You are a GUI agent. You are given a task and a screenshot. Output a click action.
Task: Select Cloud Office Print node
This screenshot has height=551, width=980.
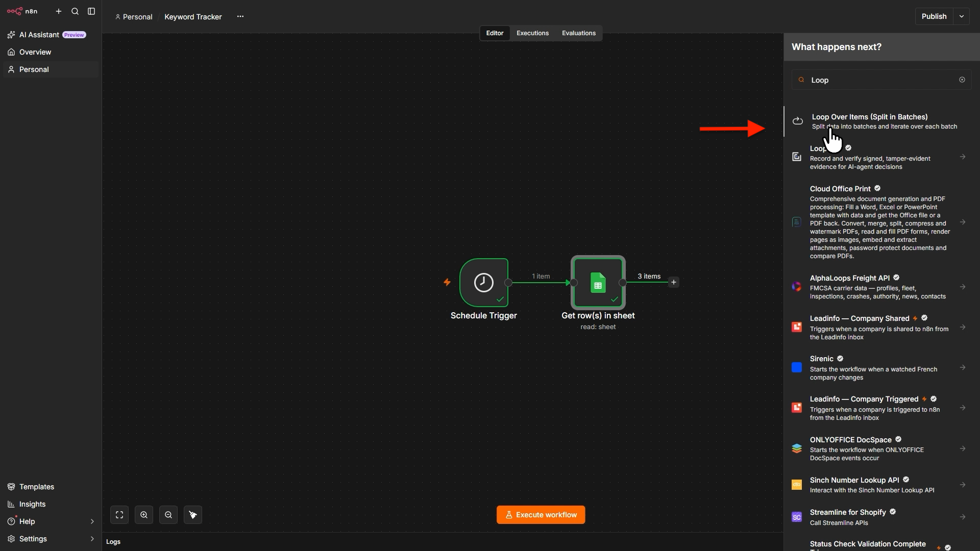[882, 222]
